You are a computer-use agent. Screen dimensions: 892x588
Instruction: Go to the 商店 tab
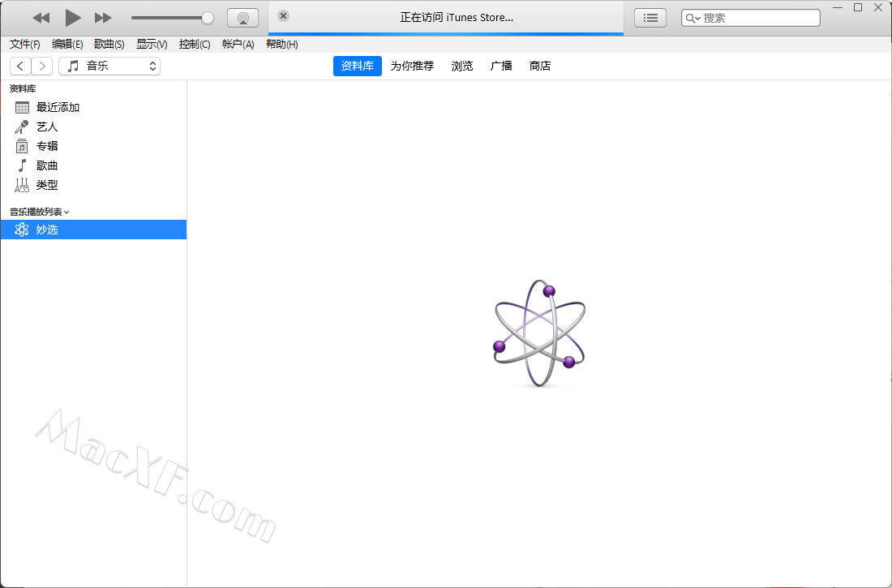tap(540, 66)
